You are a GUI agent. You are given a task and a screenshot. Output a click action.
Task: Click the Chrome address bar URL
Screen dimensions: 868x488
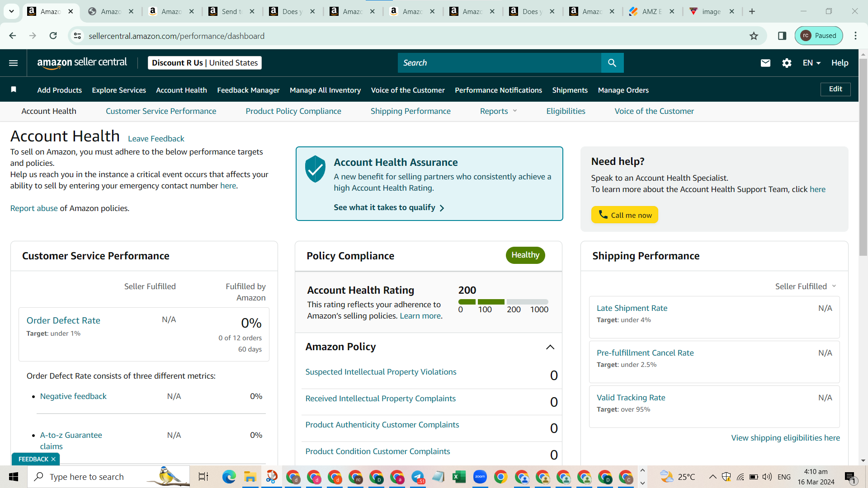[176, 36]
